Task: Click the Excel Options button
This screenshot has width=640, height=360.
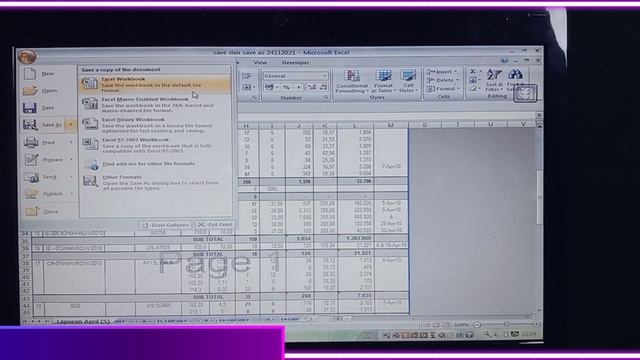Action: coord(166,225)
